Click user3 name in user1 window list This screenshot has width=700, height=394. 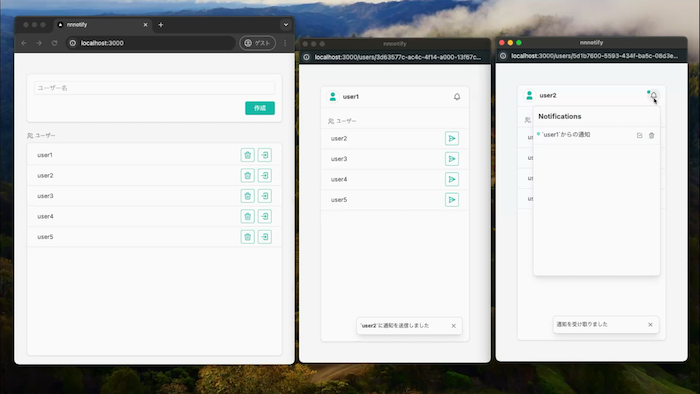point(339,159)
